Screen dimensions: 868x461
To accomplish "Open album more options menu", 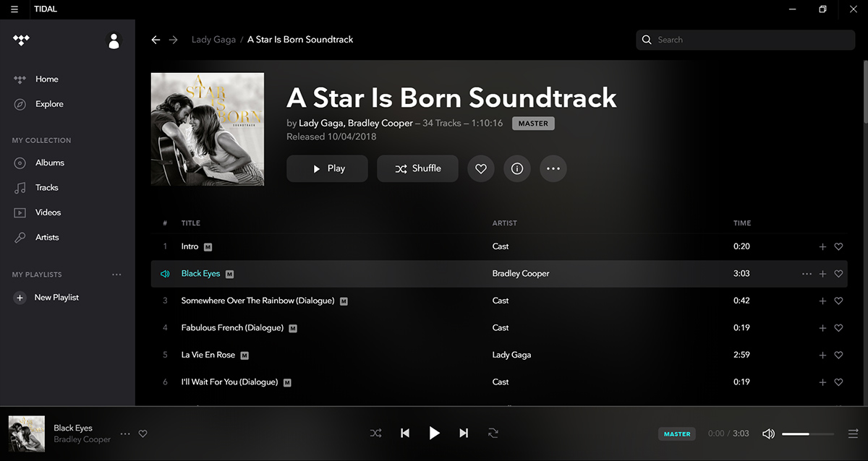I will click(553, 168).
